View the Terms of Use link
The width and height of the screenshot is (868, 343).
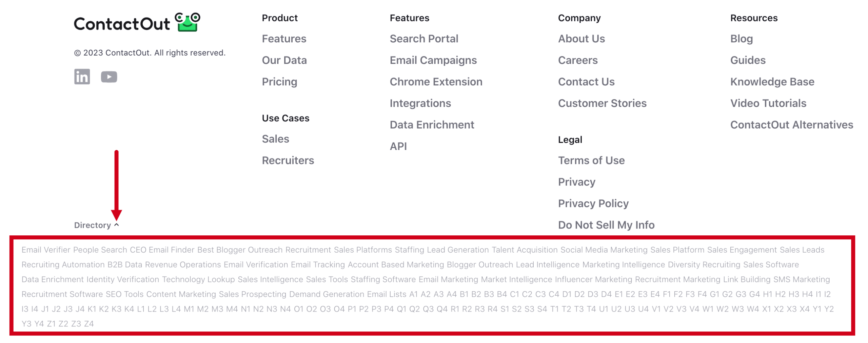pyautogui.click(x=591, y=160)
